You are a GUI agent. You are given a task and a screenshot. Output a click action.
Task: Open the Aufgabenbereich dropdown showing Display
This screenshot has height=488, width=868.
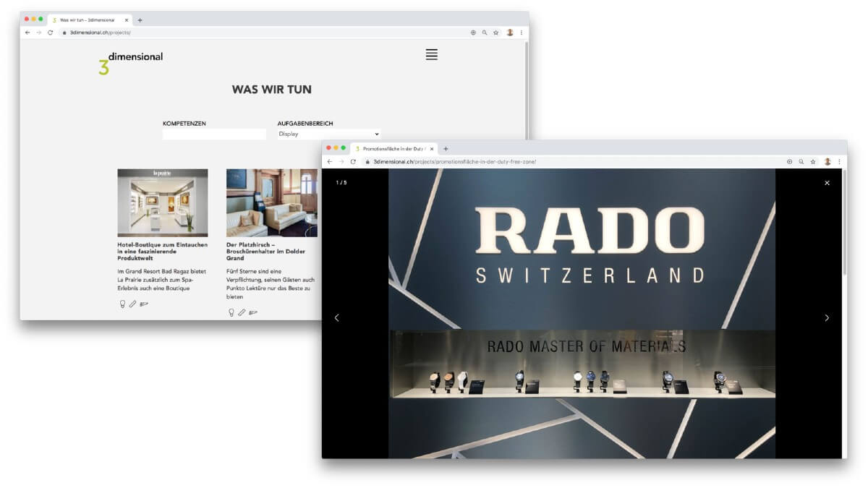pyautogui.click(x=329, y=134)
